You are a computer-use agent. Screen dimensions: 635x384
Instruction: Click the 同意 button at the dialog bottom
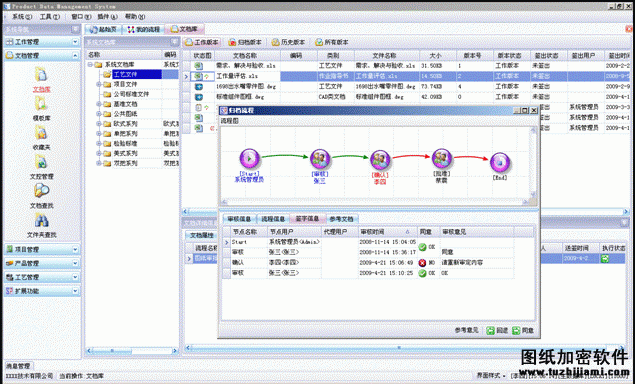coord(523,331)
